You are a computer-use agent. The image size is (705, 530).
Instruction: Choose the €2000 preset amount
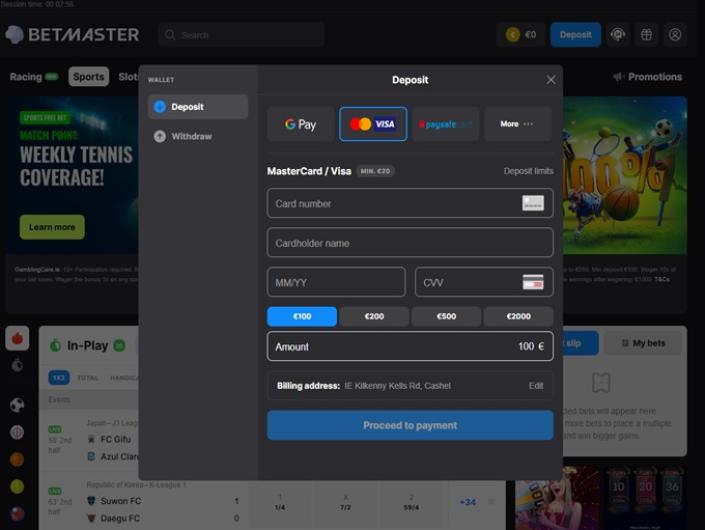pos(518,317)
